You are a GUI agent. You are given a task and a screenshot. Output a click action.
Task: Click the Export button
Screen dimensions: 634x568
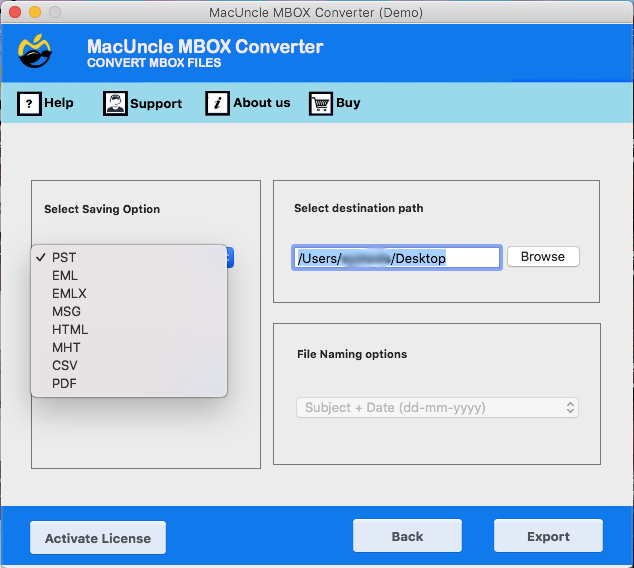pos(548,536)
